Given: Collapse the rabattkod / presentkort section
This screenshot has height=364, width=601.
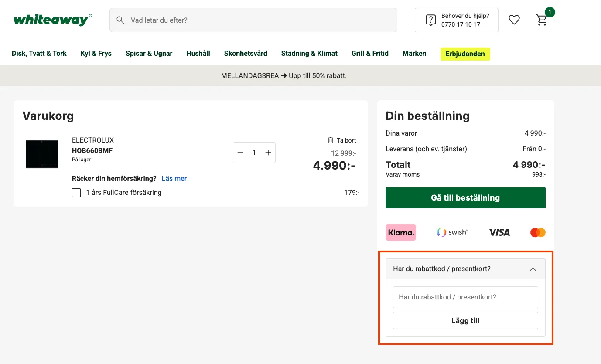Looking at the screenshot, I should pyautogui.click(x=533, y=269).
